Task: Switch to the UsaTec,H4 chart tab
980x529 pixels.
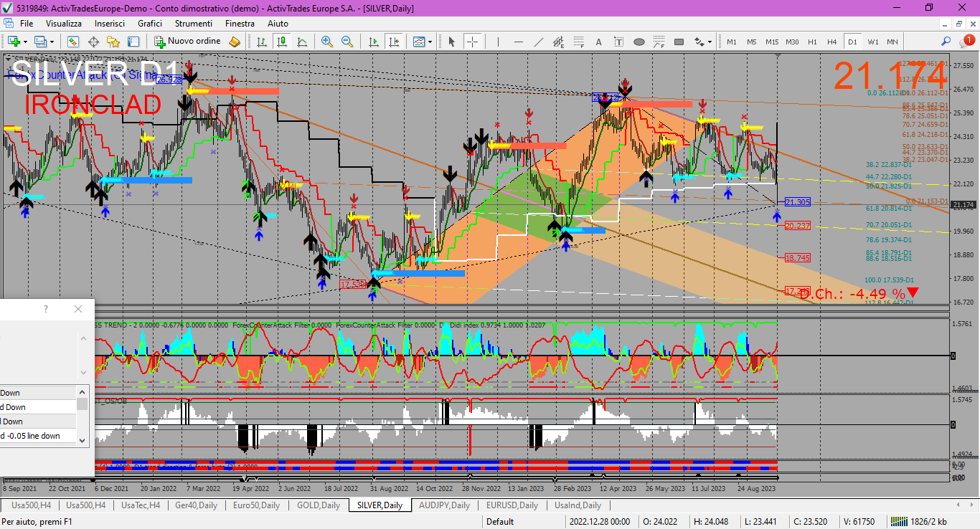Action: (x=140, y=505)
